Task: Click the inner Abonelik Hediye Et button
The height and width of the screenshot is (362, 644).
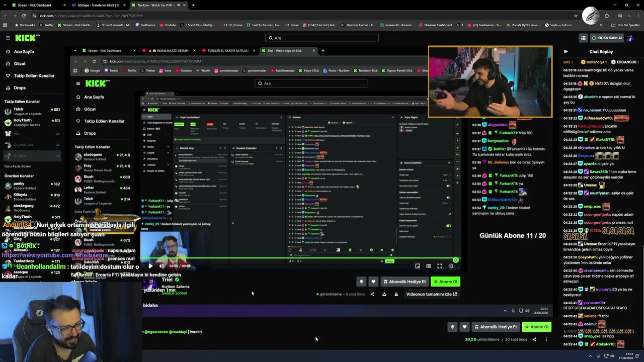Action: point(405,282)
